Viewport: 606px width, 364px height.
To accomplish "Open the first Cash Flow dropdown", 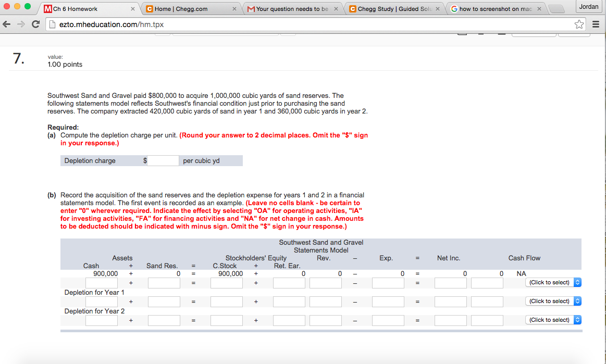I will (x=553, y=282).
